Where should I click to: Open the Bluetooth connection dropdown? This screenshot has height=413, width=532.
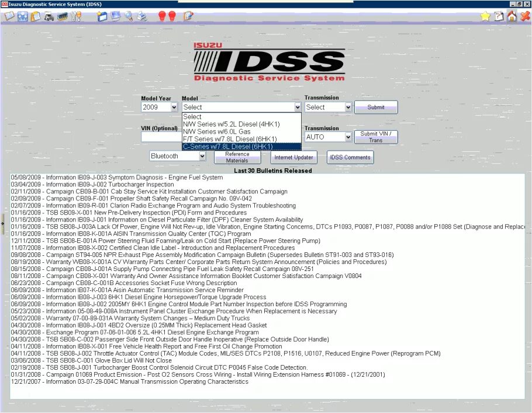178,156
